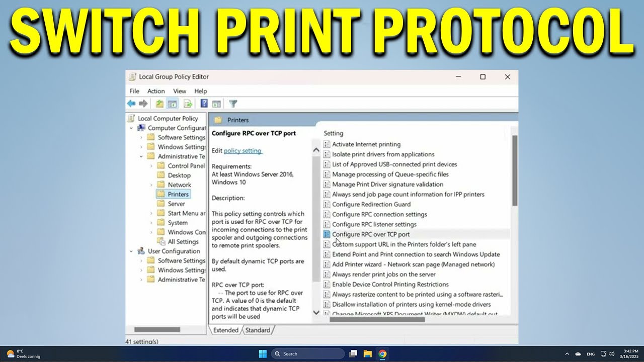Screen dimensions: 644x362
Task: Click the Configure RPC listener settings icon
Action: (x=327, y=224)
